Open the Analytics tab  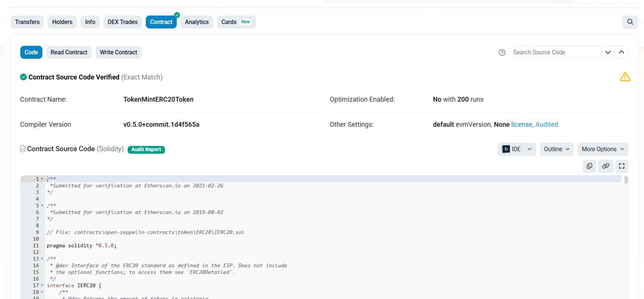[x=197, y=22]
